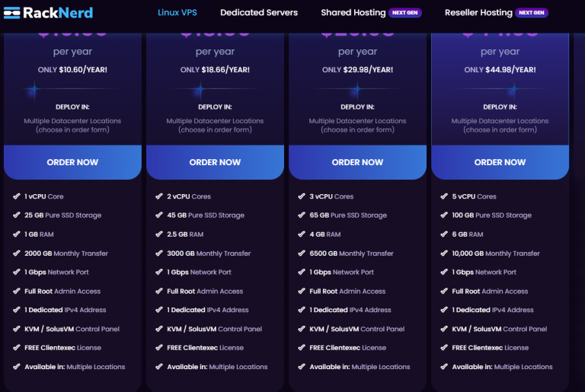The height and width of the screenshot is (392, 585).
Task: Open Reseller Hosting menu item
Action: tap(478, 12)
